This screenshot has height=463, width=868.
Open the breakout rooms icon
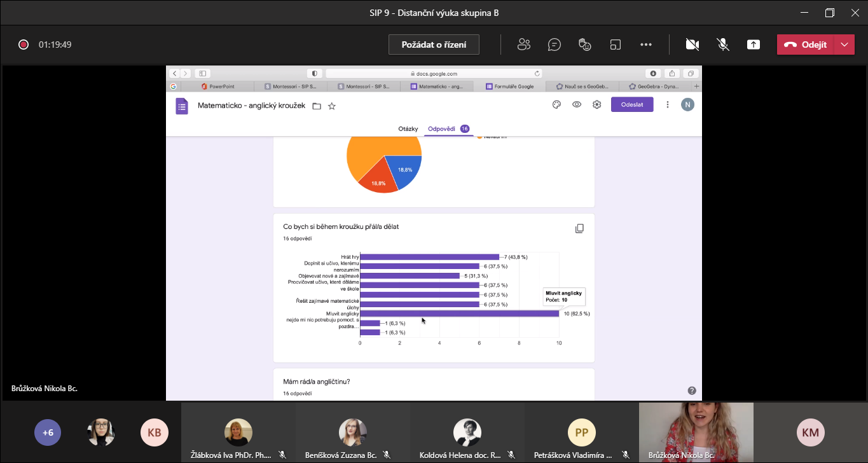point(616,45)
